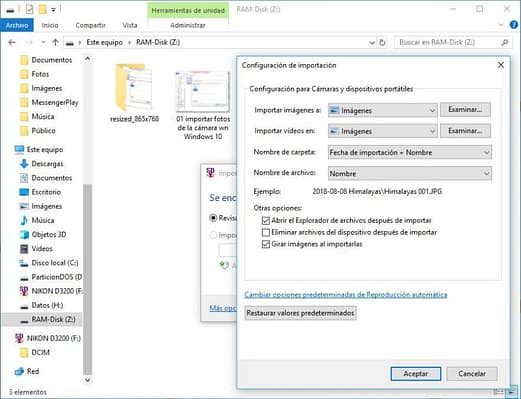Click the search magnifier icon
521x399 pixels.
click(x=505, y=42)
